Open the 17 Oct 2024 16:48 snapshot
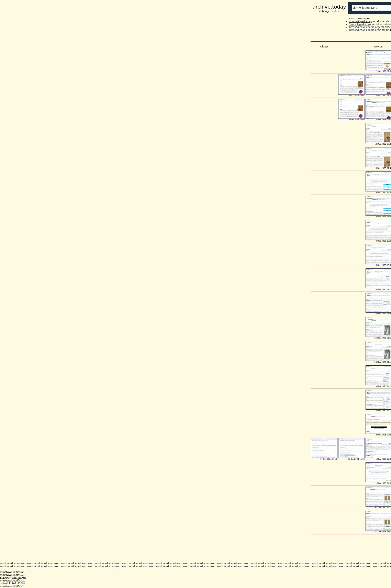The width and height of the screenshot is (391, 588). (x=324, y=448)
